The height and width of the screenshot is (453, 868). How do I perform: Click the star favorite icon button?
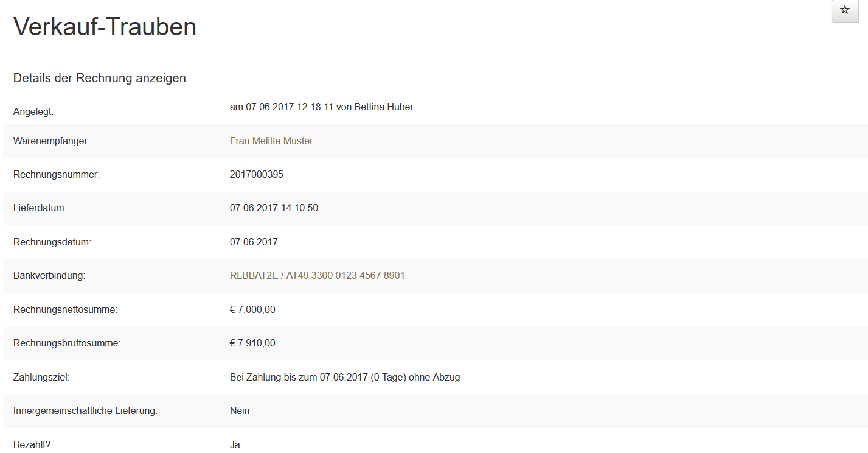click(845, 10)
